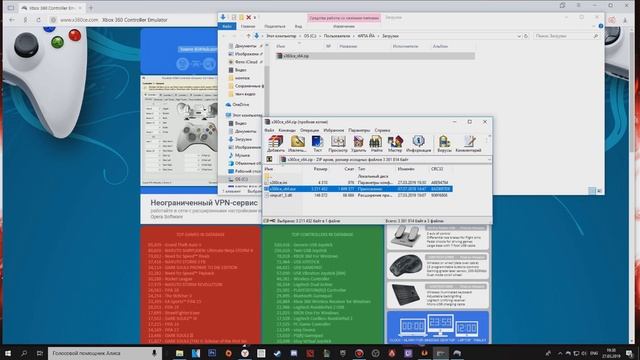
Task: Click WinRAR Extract (Извлечь) toolbar icon
Action: (x=297, y=144)
